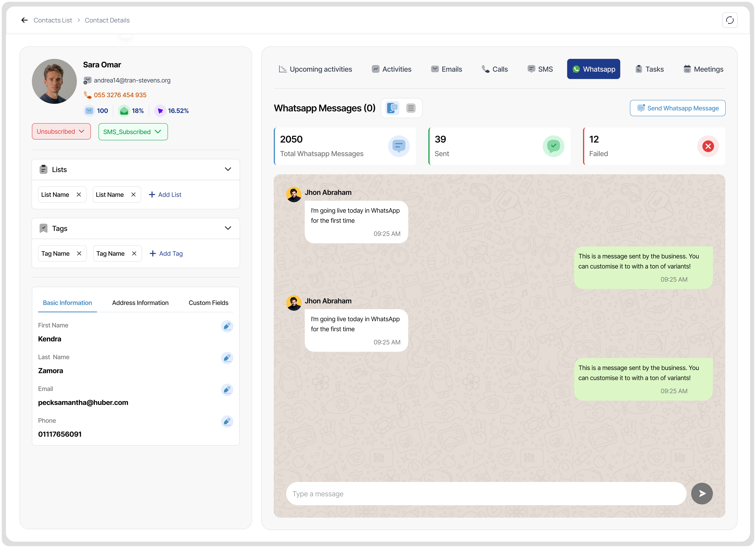Click the Contact Details breadcrumb
The width and height of the screenshot is (756, 548).
click(x=107, y=20)
